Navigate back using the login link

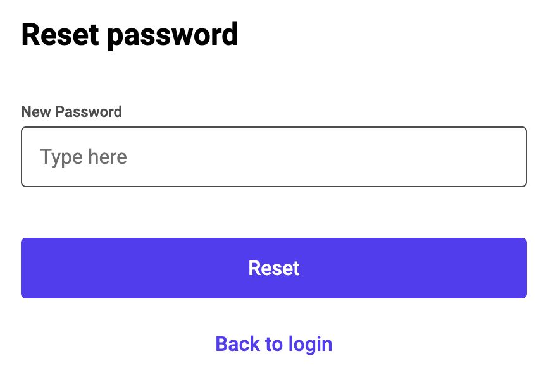coord(273,344)
